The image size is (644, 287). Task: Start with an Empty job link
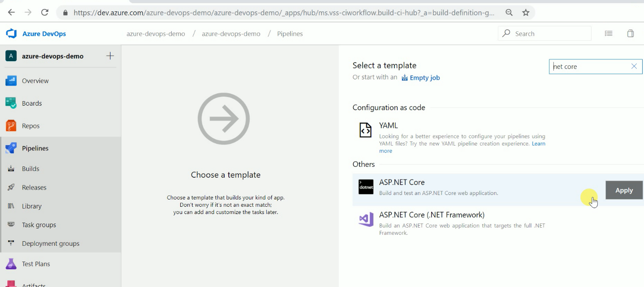[424, 78]
